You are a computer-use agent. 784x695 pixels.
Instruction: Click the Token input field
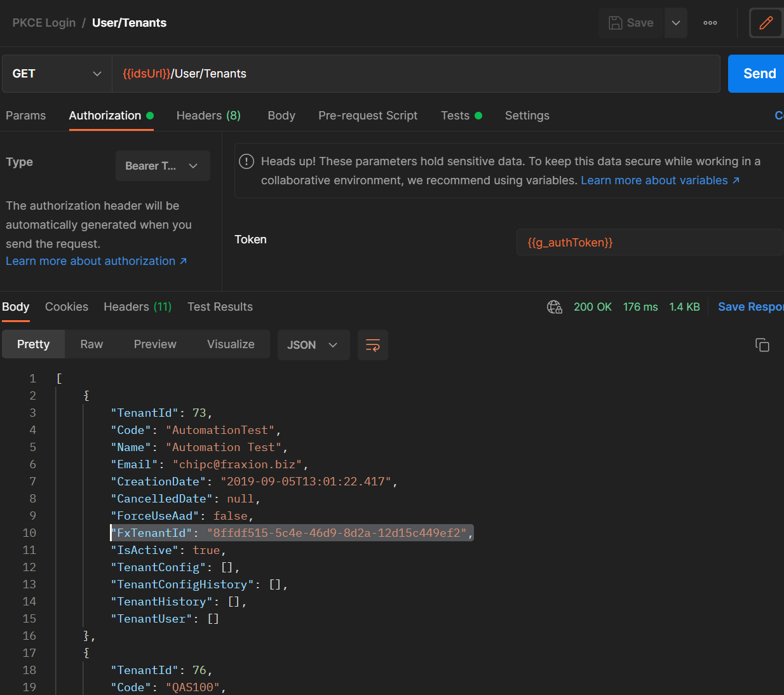(648, 242)
